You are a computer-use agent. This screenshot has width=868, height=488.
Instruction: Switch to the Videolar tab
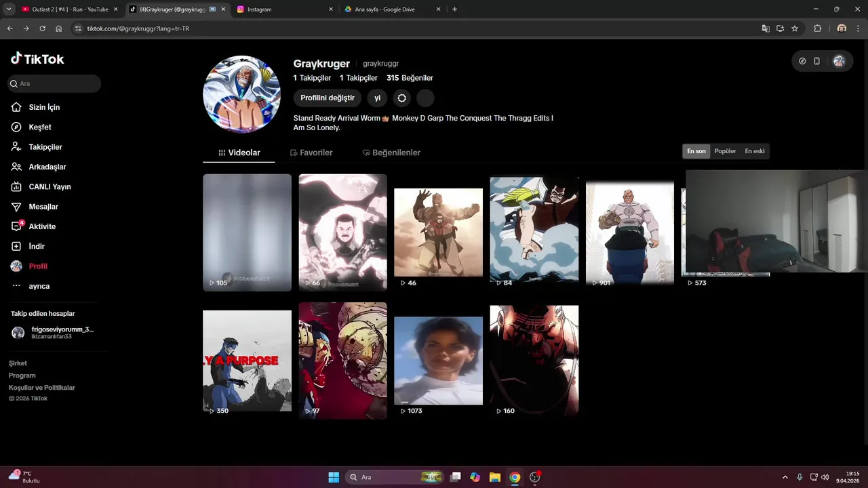(239, 152)
